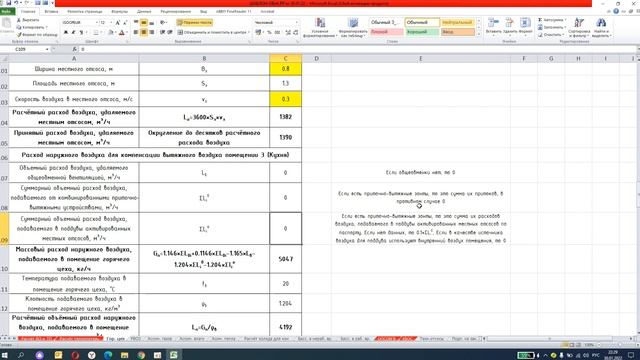The height and width of the screenshot is (360, 640).
Task: Apply the orange 'Ввод' cell style
Action: (458, 32)
